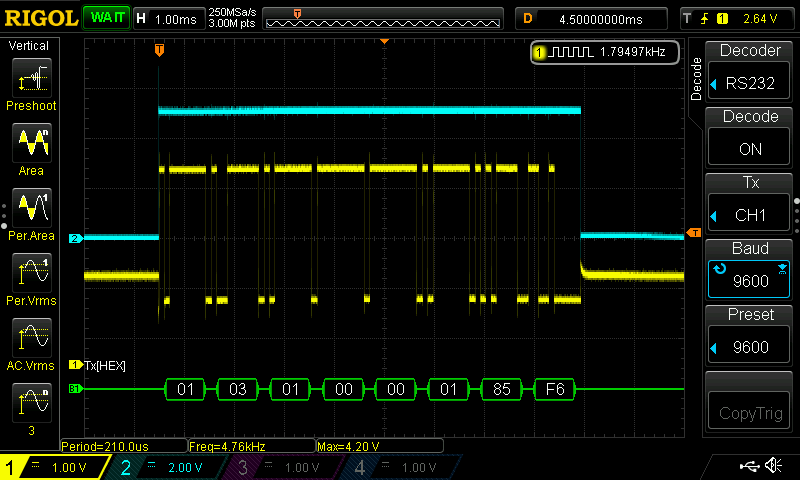Click the trigger level marker at right edge
The image size is (800, 480).
click(693, 233)
